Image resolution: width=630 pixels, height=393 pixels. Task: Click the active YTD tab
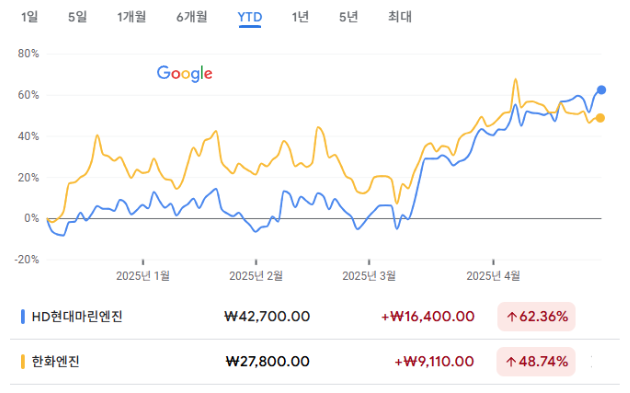pyautogui.click(x=250, y=17)
